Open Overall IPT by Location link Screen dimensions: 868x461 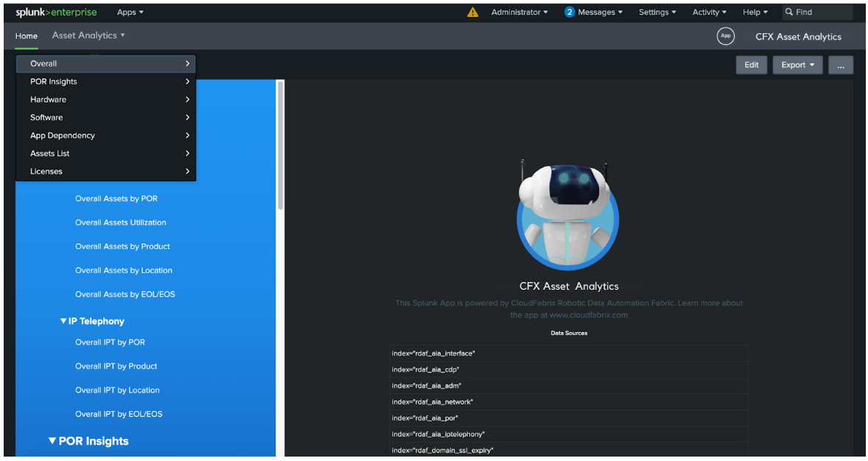117,390
